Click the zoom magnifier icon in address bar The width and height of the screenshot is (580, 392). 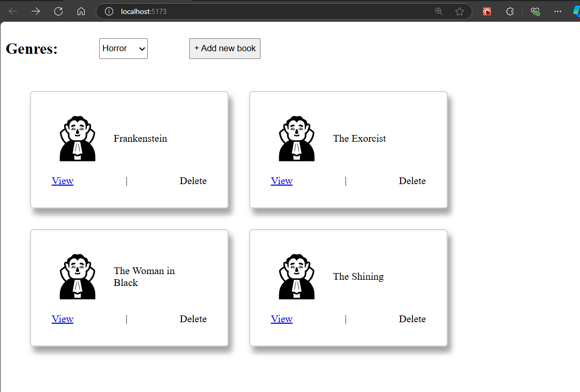coord(439,11)
